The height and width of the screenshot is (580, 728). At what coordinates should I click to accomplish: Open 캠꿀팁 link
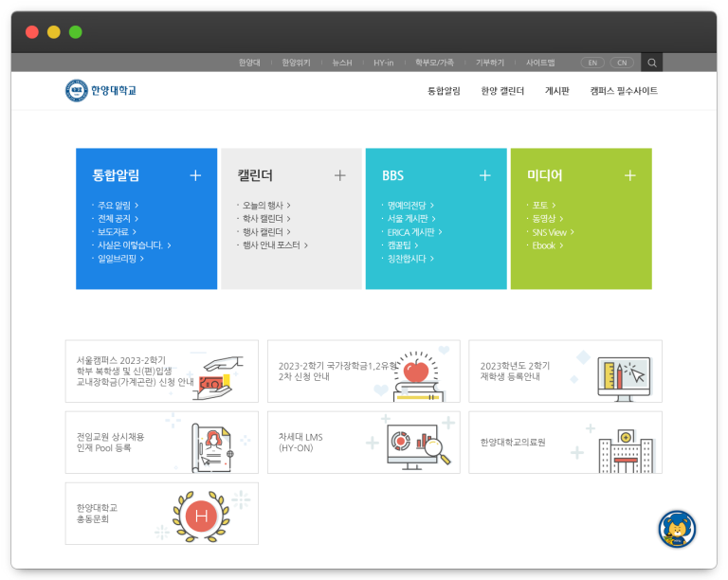[403, 245]
